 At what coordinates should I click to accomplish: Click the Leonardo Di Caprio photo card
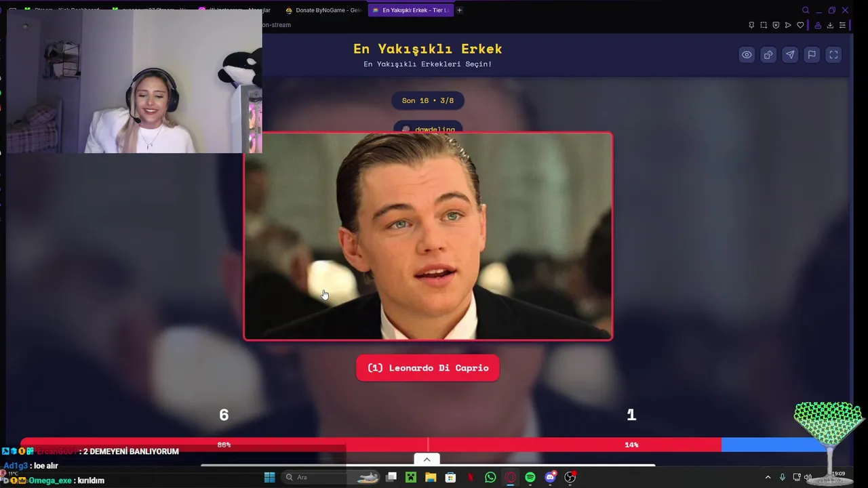pyautogui.click(x=428, y=236)
